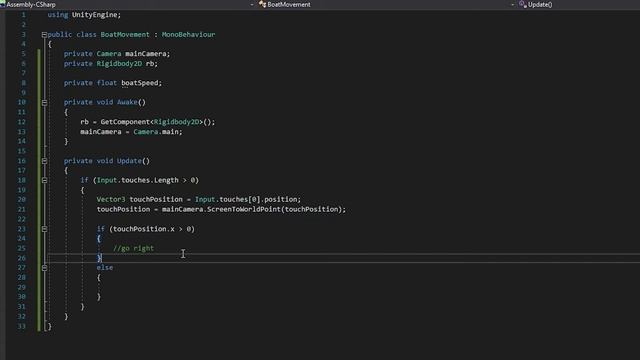Click the Update() method icon in navigation bar
Image resolution: width=640 pixels, height=360 pixels.
pyautogui.click(x=522, y=4)
